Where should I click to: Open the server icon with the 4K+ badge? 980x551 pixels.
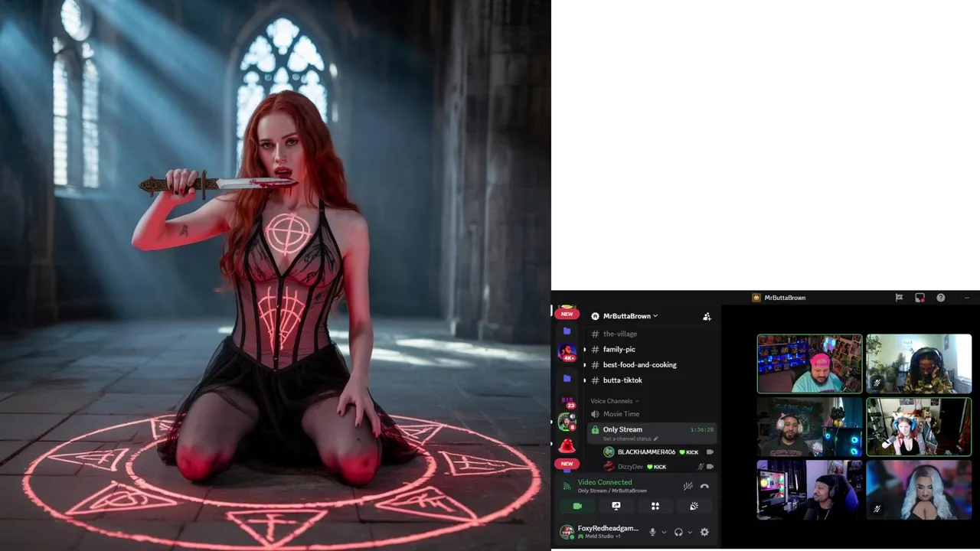pyautogui.click(x=567, y=353)
